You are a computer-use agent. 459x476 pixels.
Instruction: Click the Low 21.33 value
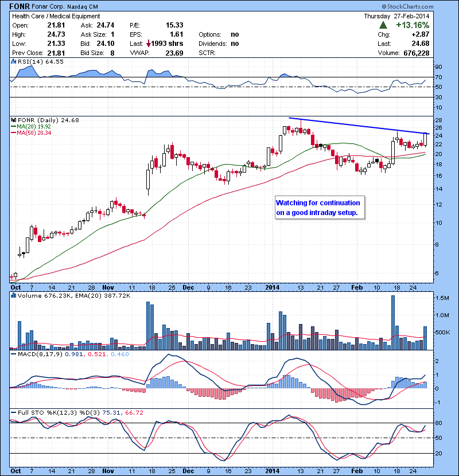(56, 44)
